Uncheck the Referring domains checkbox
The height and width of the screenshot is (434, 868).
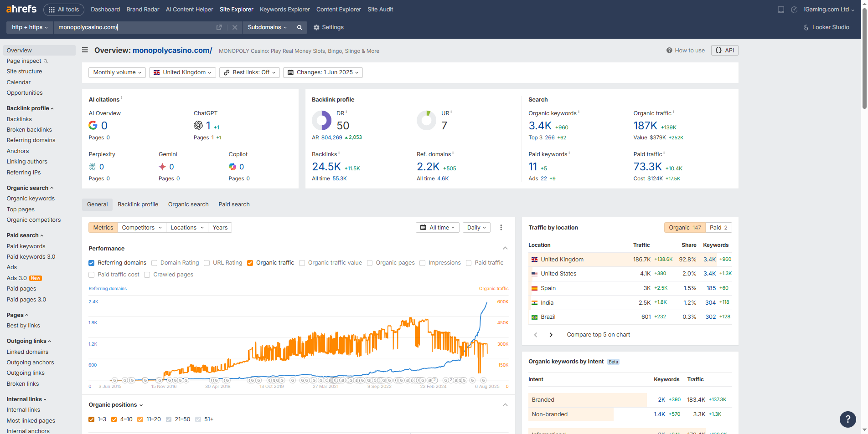tap(92, 263)
